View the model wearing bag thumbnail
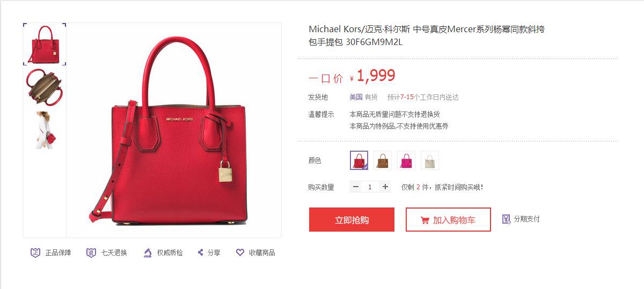644x289 pixels. pos(45,130)
